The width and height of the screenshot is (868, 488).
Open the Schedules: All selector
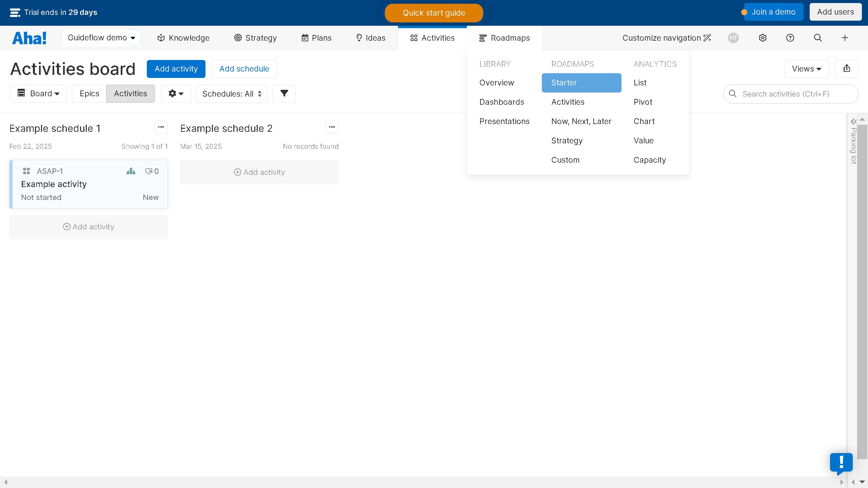pos(232,94)
